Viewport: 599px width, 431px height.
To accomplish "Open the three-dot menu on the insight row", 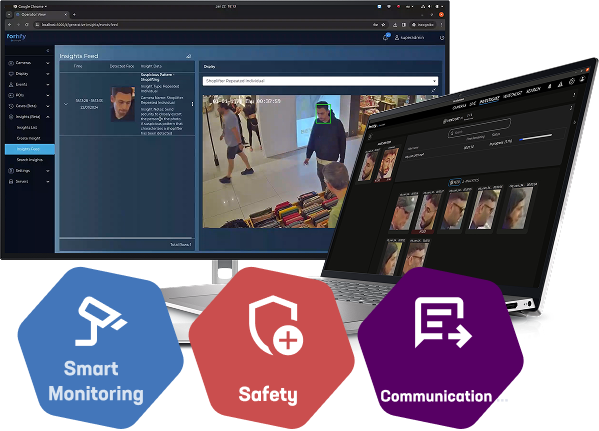I will (192, 104).
